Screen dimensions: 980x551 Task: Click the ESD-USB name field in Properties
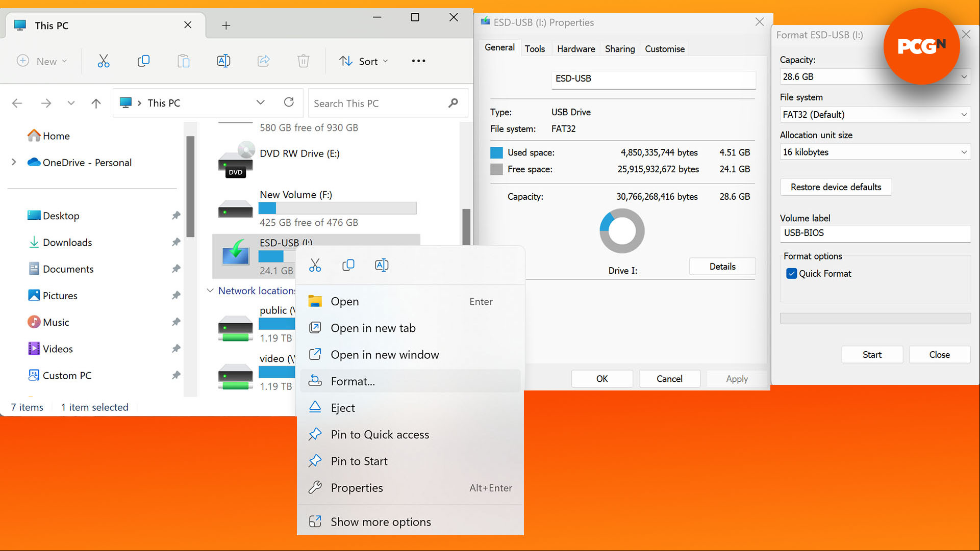click(x=653, y=79)
